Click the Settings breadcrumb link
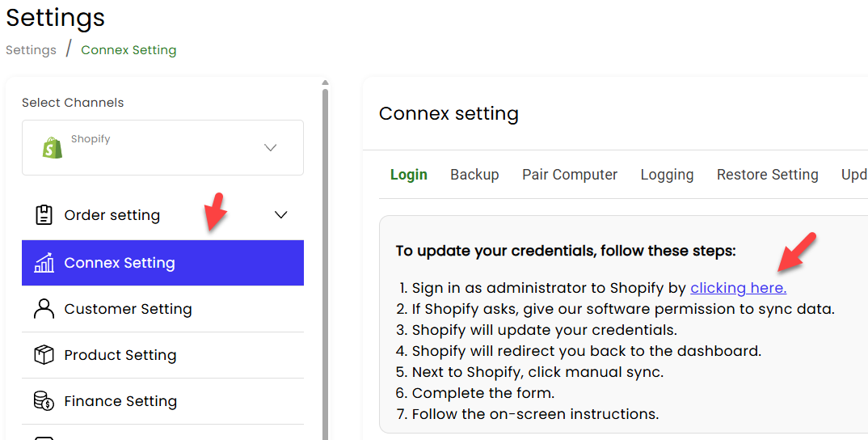The height and width of the screenshot is (440, 868). click(x=31, y=50)
